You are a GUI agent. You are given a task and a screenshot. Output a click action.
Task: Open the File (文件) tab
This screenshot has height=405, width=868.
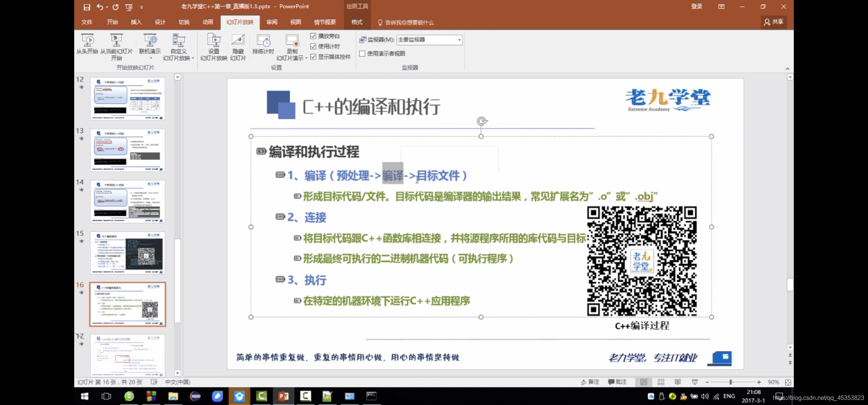87,22
